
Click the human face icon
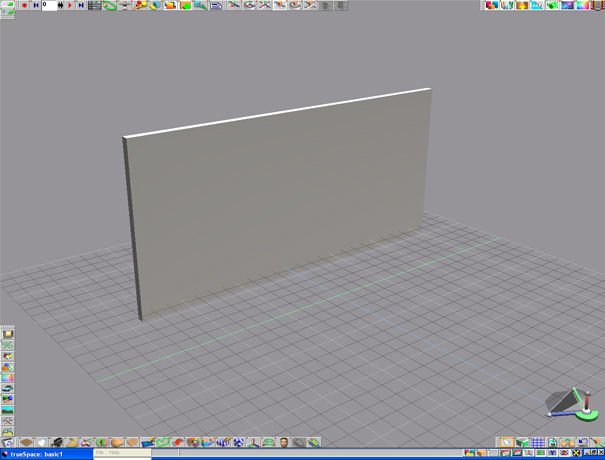pyautogui.click(x=284, y=442)
